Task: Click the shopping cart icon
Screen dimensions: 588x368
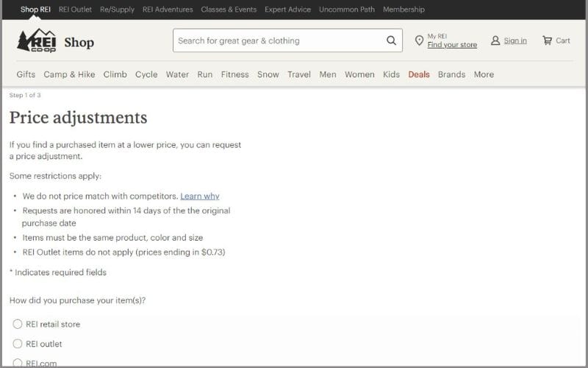Action: [x=547, y=40]
